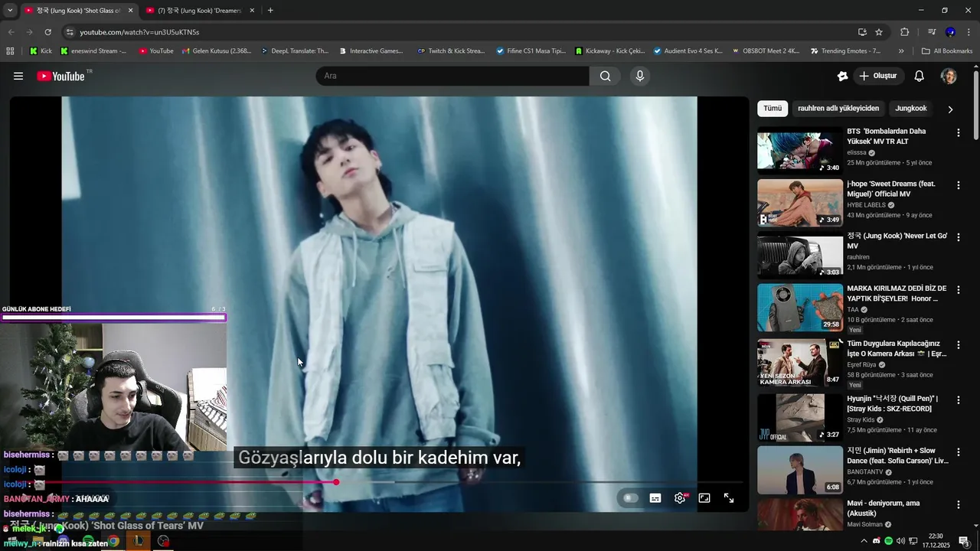Open 'Twitch & Kick Strea...' bookmark
The image size is (980, 551).
451,51
